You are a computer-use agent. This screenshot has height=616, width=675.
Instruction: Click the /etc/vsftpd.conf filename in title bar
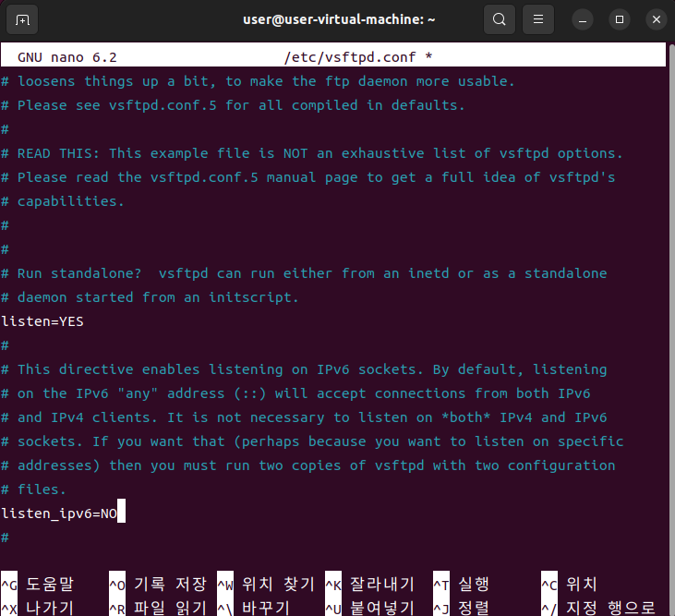[x=350, y=57]
